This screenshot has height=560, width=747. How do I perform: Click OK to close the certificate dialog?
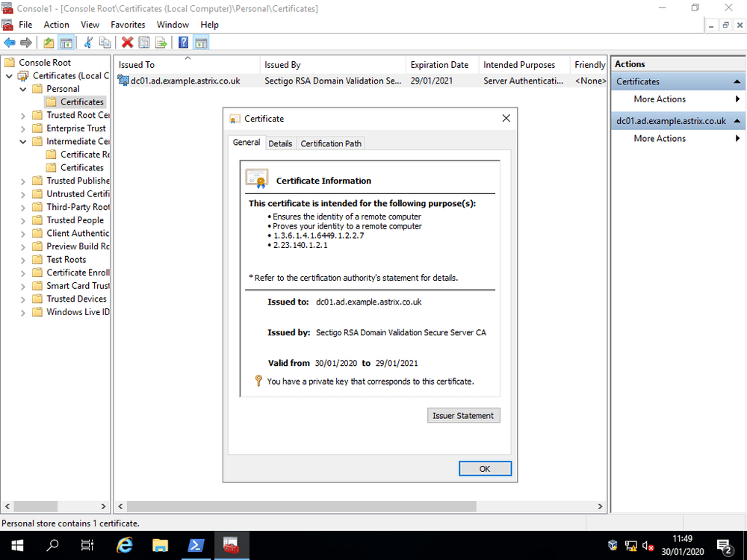click(x=485, y=468)
